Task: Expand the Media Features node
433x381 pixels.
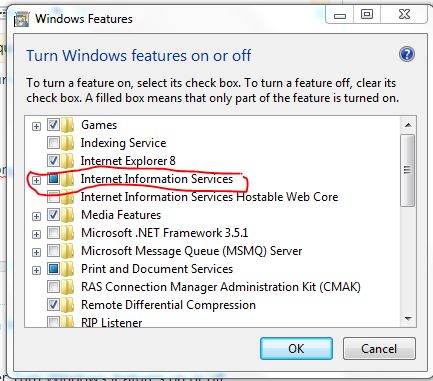Action: tap(36, 216)
